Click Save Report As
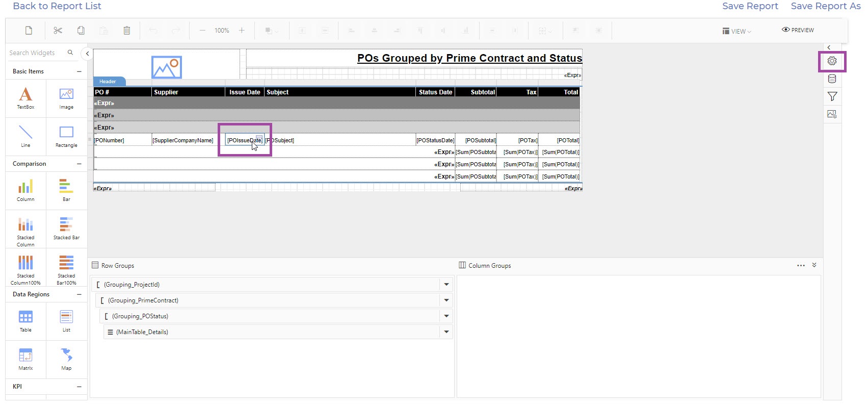The image size is (868, 406). pos(826,6)
